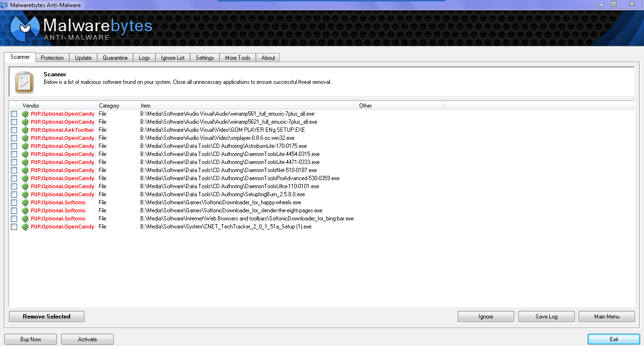Click the bug icon beside DaemonToolsUltra-110-0101.exe
644x346 pixels.
[x=25, y=186]
